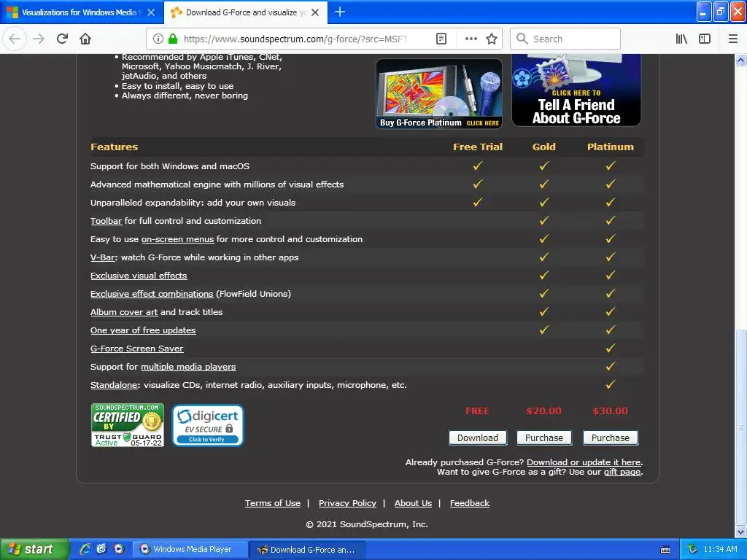Show sidebars icon
747x560 pixels.
click(705, 39)
